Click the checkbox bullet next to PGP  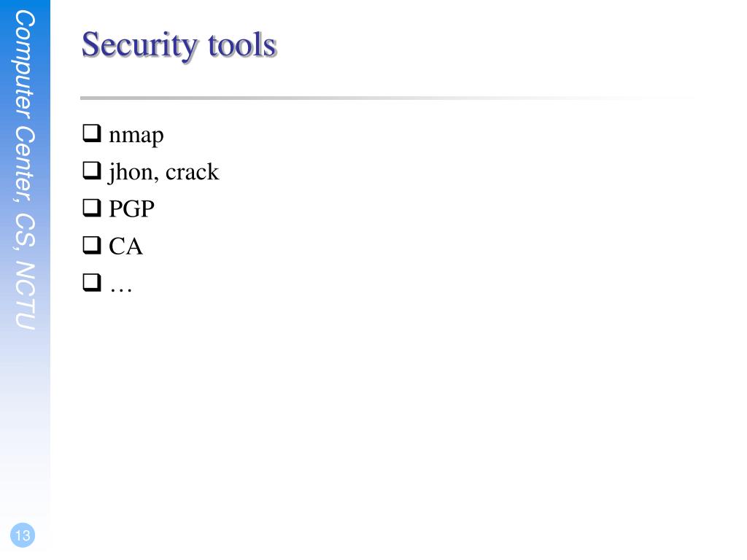(x=92, y=208)
